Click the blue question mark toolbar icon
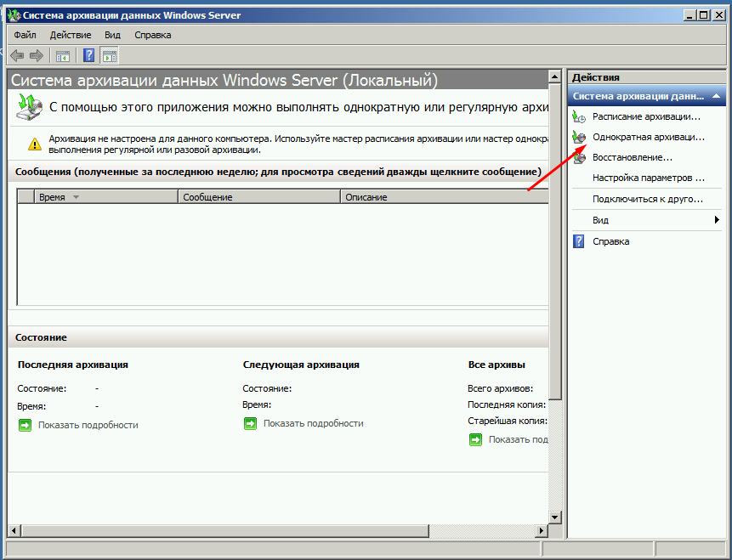The image size is (732, 560). click(x=88, y=56)
